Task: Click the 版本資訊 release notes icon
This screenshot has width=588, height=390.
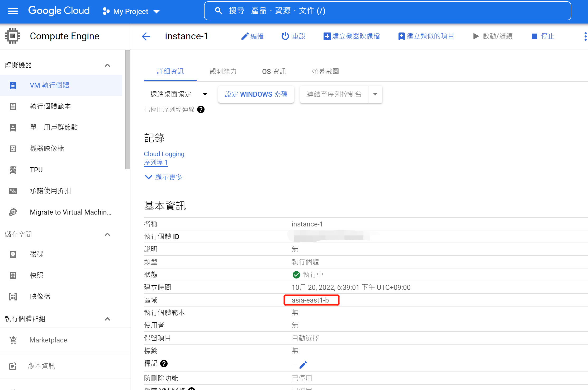Action: (x=13, y=366)
